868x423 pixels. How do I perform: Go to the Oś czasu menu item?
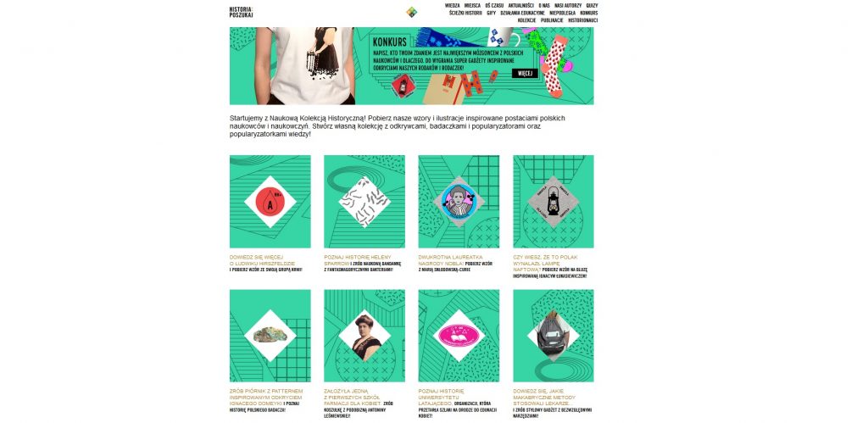(x=494, y=6)
